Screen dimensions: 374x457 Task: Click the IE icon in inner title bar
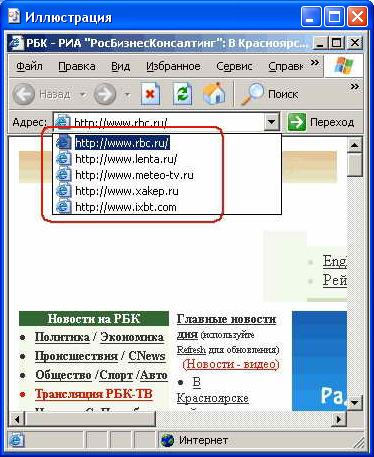pyautogui.click(x=16, y=43)
